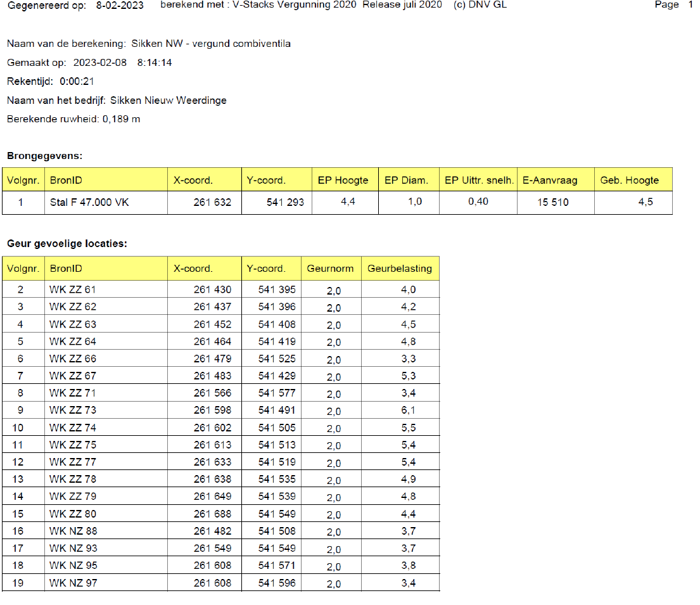Viewport: 700px width, 605px height.
Task: Click Geurbelasting value '4,9' for WK ZZ 78
Action: click(x=408, y=479)
